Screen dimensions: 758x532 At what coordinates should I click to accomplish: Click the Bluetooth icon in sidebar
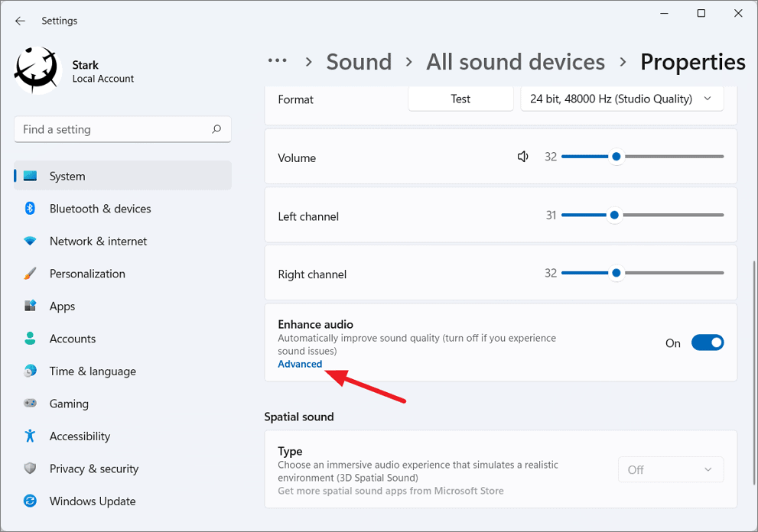coord(30,208)
